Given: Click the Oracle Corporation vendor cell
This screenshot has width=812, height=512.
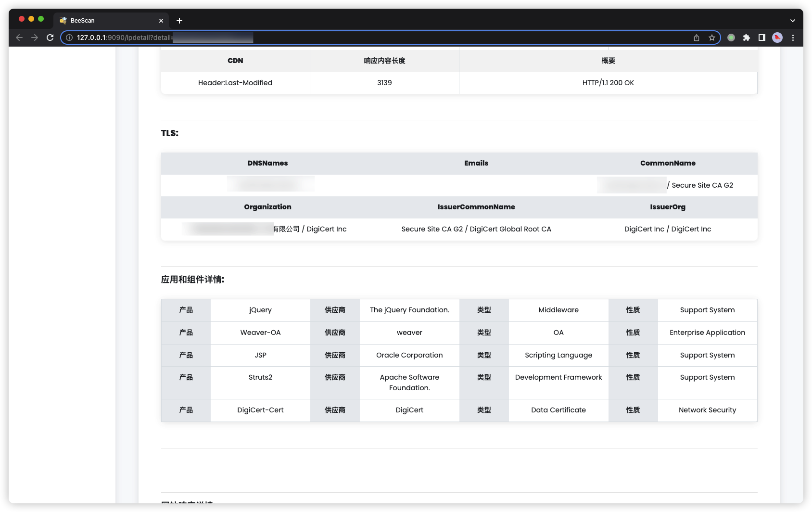Looking at the screenshot, I should tap(409, 356).
